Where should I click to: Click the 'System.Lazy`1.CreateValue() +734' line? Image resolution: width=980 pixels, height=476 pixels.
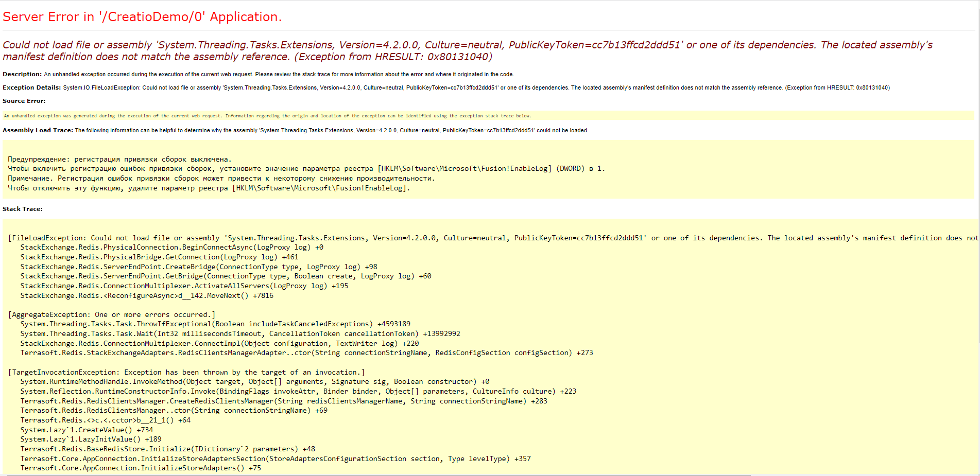coord(87,430)
